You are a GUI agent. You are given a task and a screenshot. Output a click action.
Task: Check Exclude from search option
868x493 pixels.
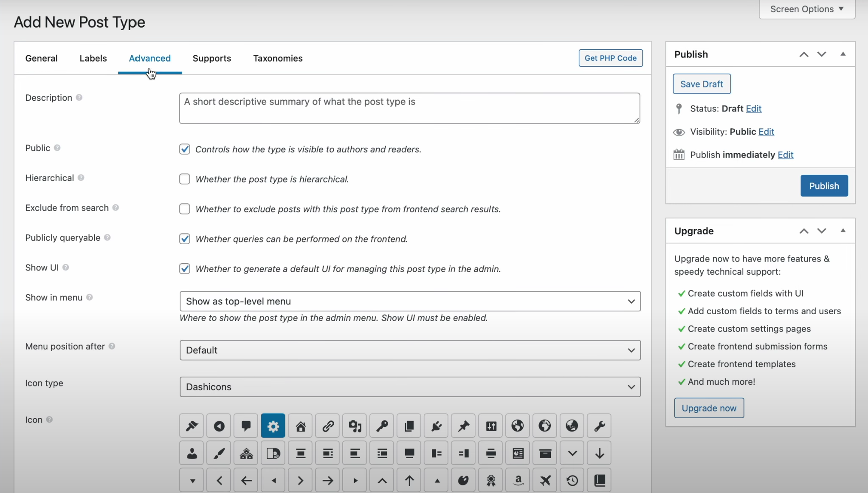[x=184, y=209]
